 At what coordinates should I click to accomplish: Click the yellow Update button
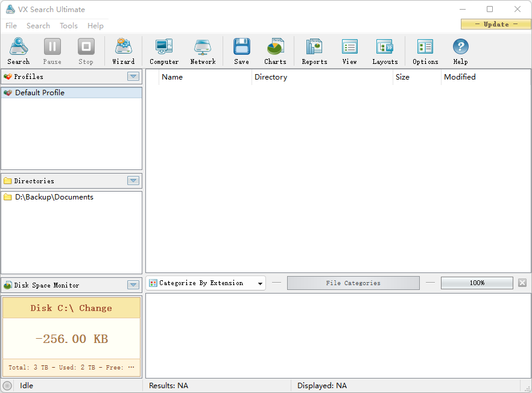[496, 24]
